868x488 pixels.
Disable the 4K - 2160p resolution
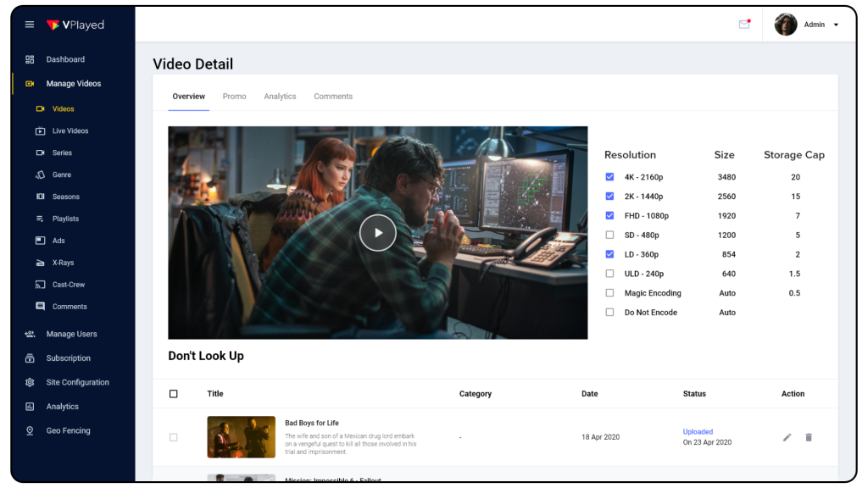(x=609, y=177)
